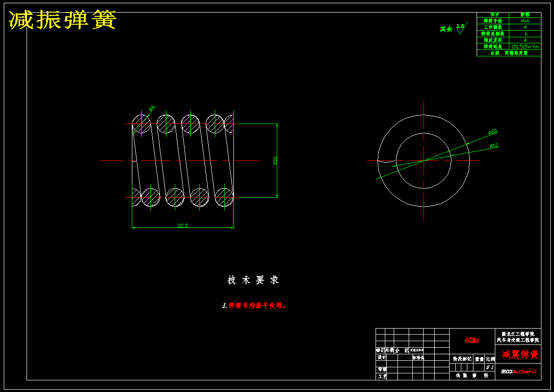The width and height of the screenshot is (554, 392).
Task: Select the ø12 dimension on end view
Action: coord(494,145)
